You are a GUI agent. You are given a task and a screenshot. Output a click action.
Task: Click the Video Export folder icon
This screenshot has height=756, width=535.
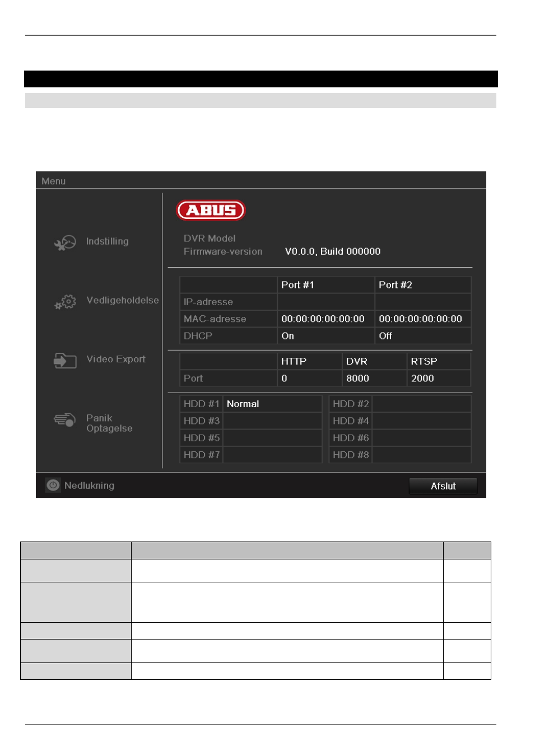coord(65,361)
